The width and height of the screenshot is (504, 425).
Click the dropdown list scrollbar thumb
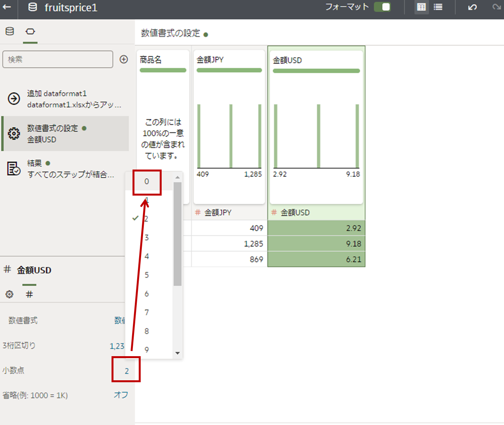(x=178, y=234)
